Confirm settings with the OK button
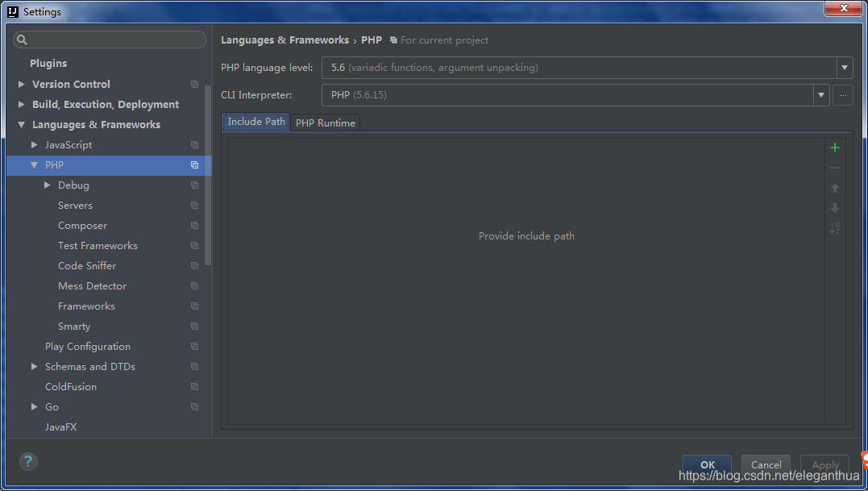The image size is (868, 491). 707,465
